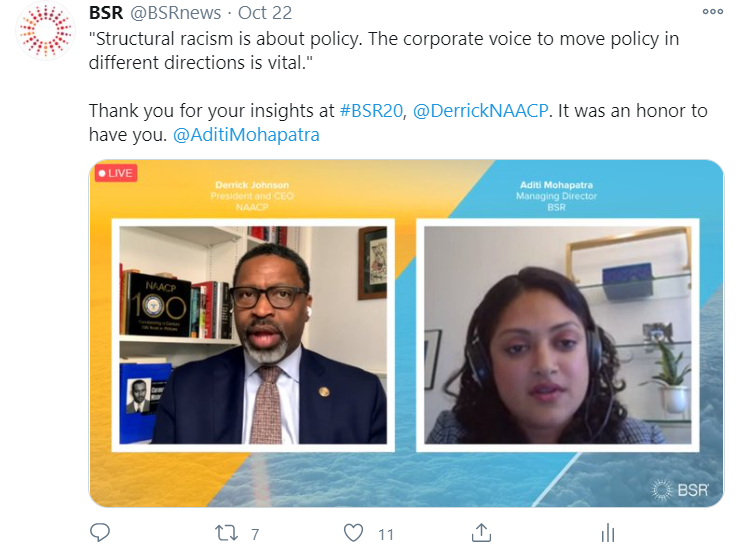This screenshot has width=744, height=553.
Task: Click the retweet count 7
Action: tap(255, 534)
